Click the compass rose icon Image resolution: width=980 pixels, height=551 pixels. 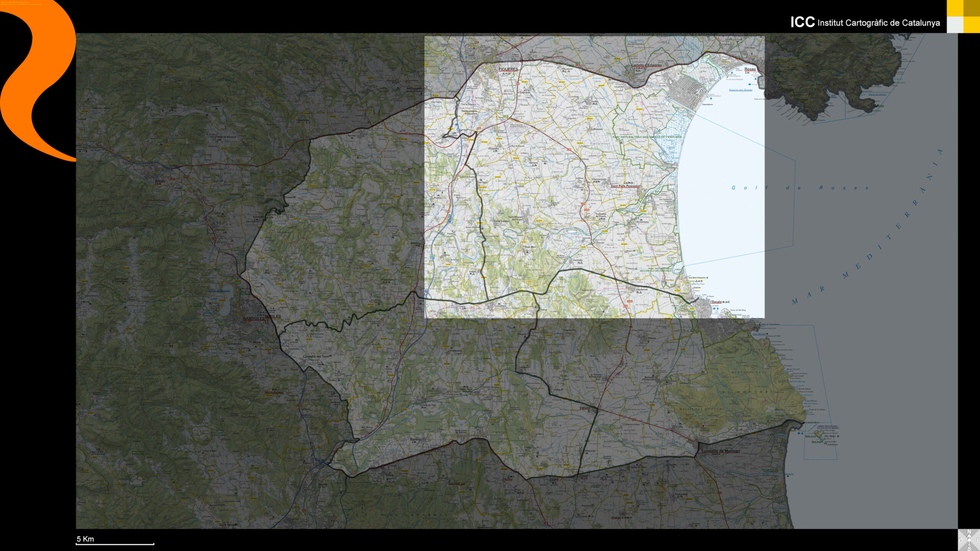click(x=969, y=540)
